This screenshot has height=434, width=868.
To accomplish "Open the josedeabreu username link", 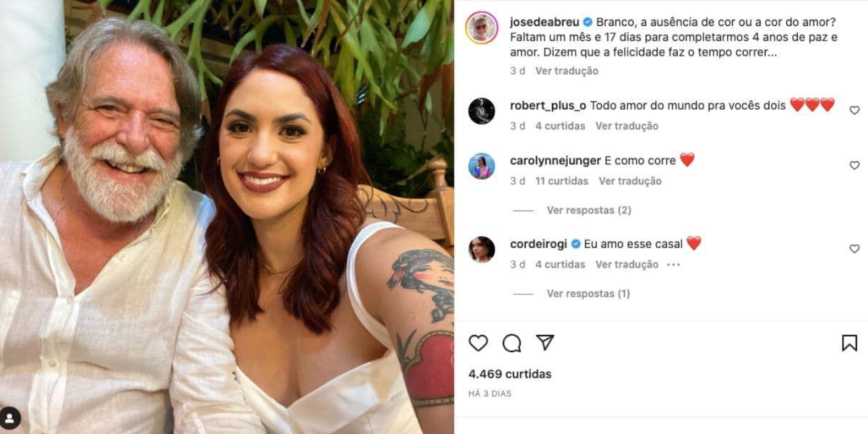I will coord(544,22).
